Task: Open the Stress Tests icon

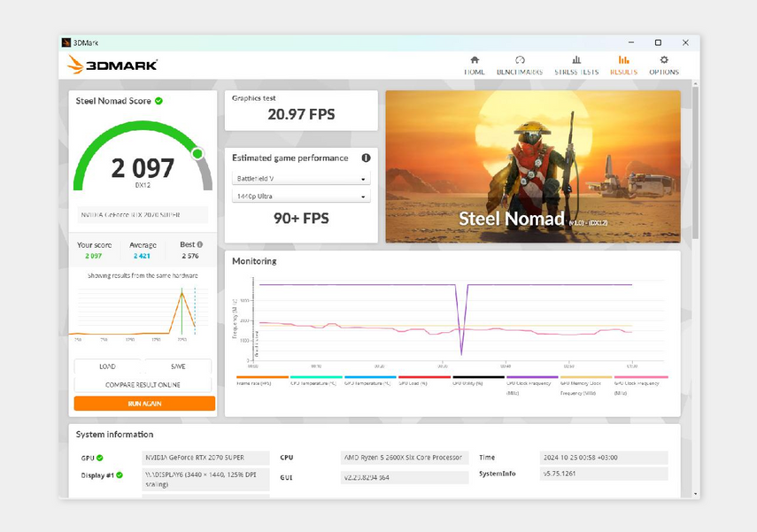Action: 576,60
